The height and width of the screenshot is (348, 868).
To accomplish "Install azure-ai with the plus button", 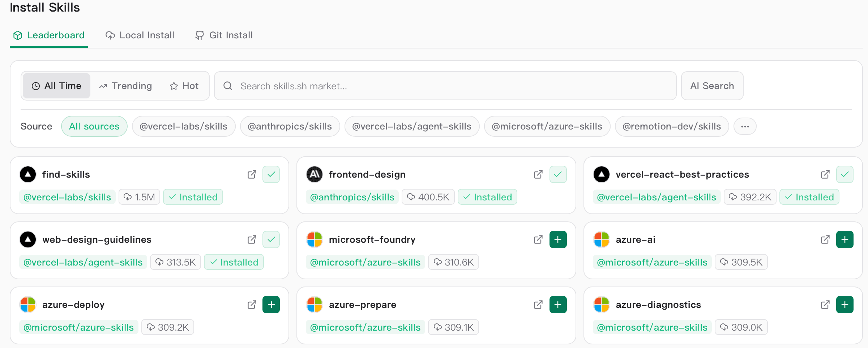I will pos(845,239).
